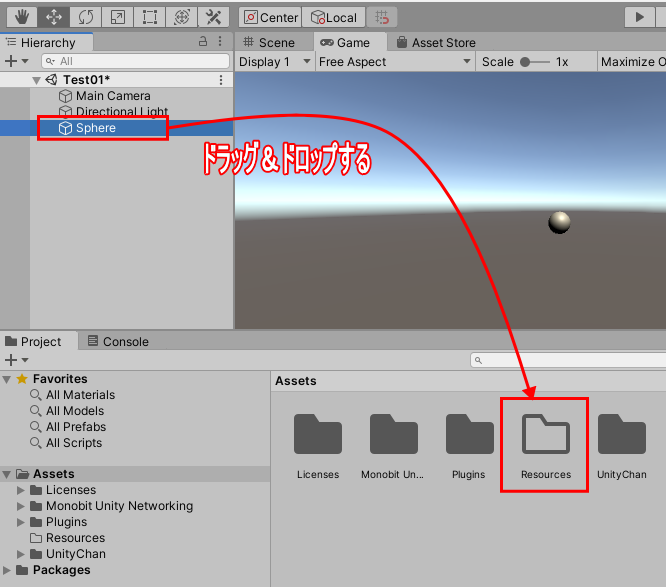
Task: Collapse the Assets tree
Action: click(6, 474)
